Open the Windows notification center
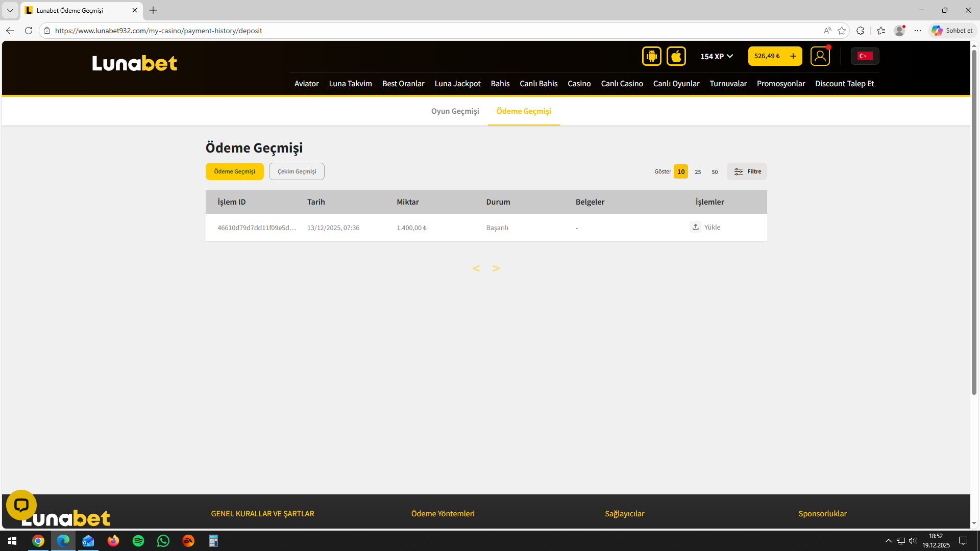Viewport: 980px width, 551px height. [964, 541]
